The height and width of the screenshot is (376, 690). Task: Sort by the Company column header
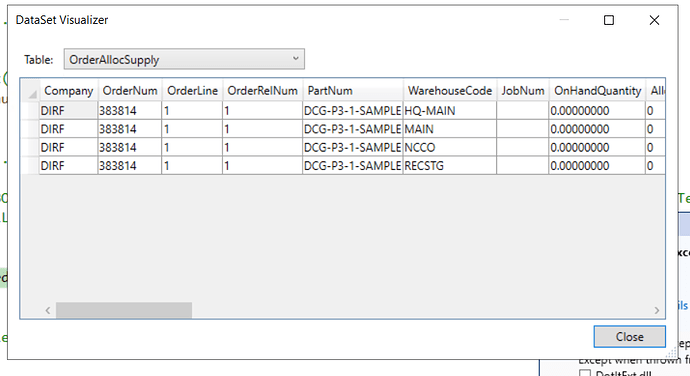(x=68, y=91)
